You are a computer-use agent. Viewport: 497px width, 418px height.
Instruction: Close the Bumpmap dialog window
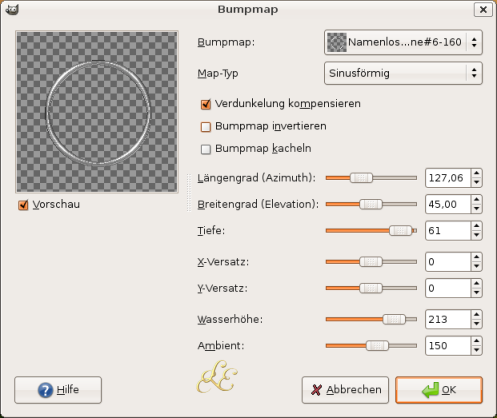tap(483, 10)
